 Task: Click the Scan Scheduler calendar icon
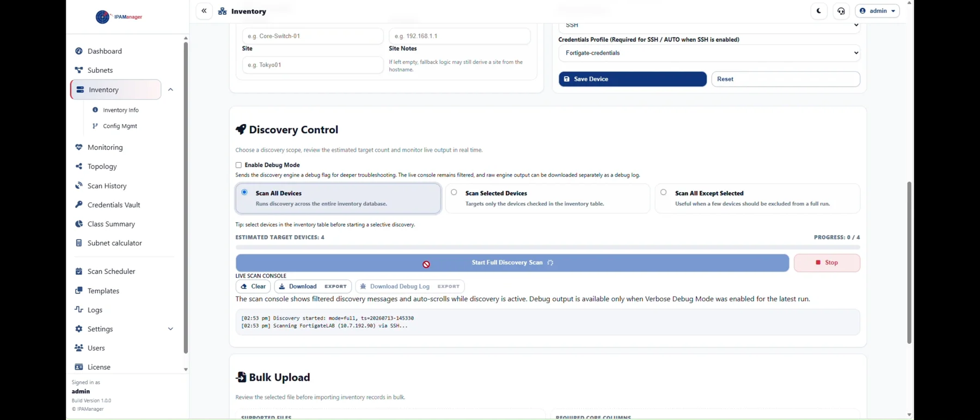point(79,271)
